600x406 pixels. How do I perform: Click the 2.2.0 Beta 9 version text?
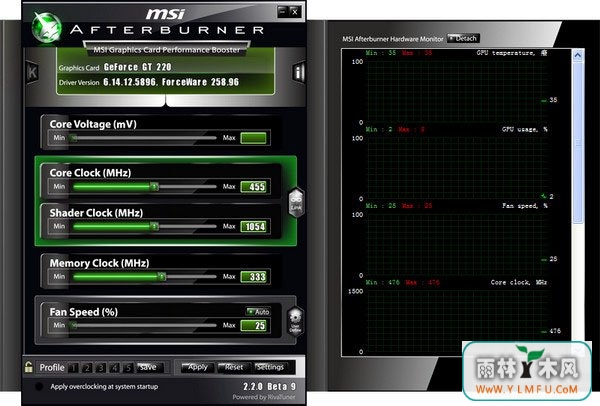pos(269,386)
